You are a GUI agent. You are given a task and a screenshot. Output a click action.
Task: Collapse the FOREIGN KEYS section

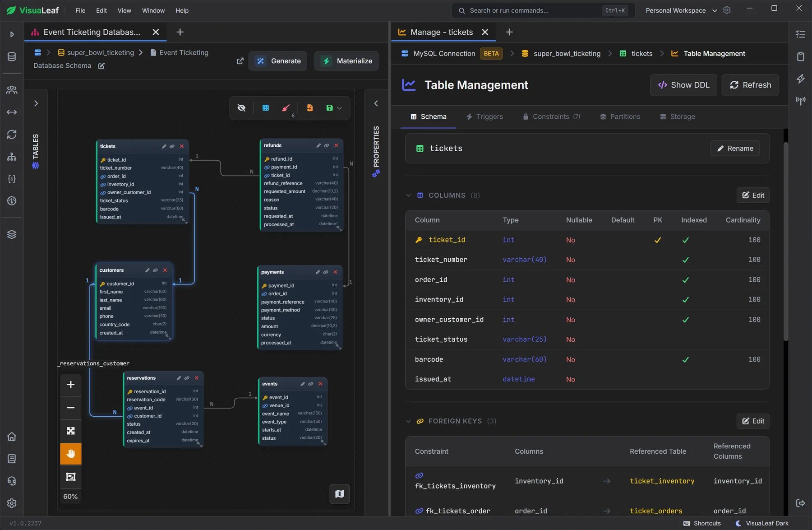[408, 421]
